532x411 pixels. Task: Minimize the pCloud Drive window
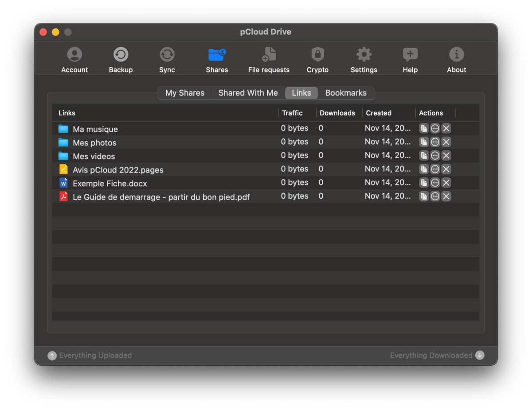pyautogui.click(x=55, y=32)
